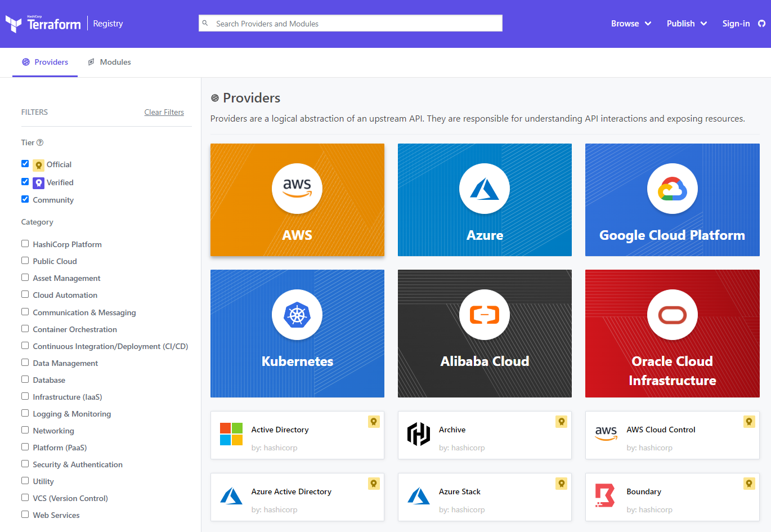Expand the Browse dropdown menu
This screenshot has height=532, width=771.
tap(631, 24)
